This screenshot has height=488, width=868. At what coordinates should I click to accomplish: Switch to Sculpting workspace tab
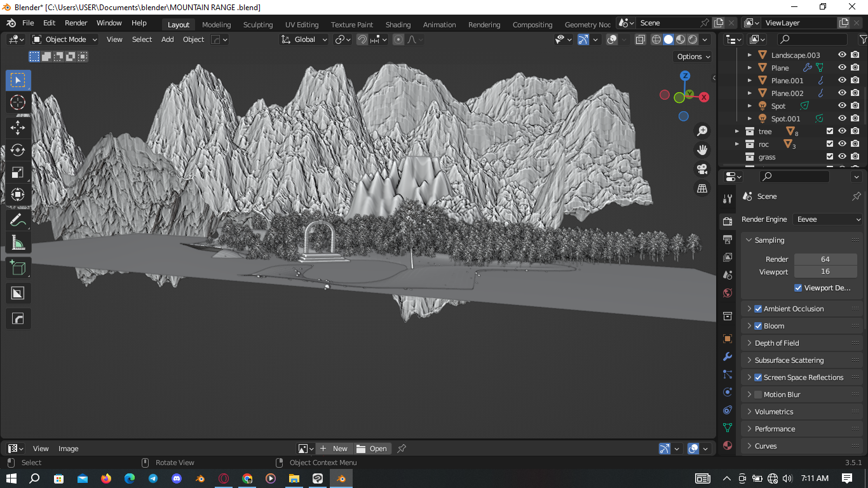pyautogui.click(x=258, y=25)
